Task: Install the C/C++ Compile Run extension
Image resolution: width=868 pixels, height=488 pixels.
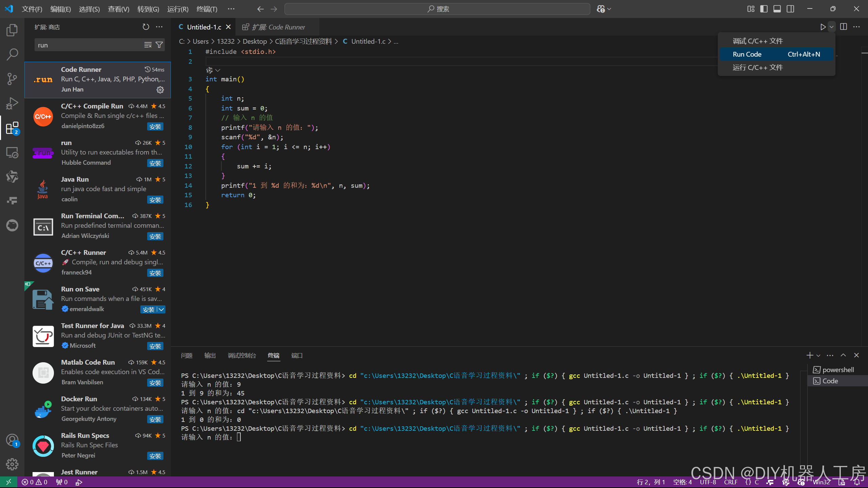Action: [155, 126]
